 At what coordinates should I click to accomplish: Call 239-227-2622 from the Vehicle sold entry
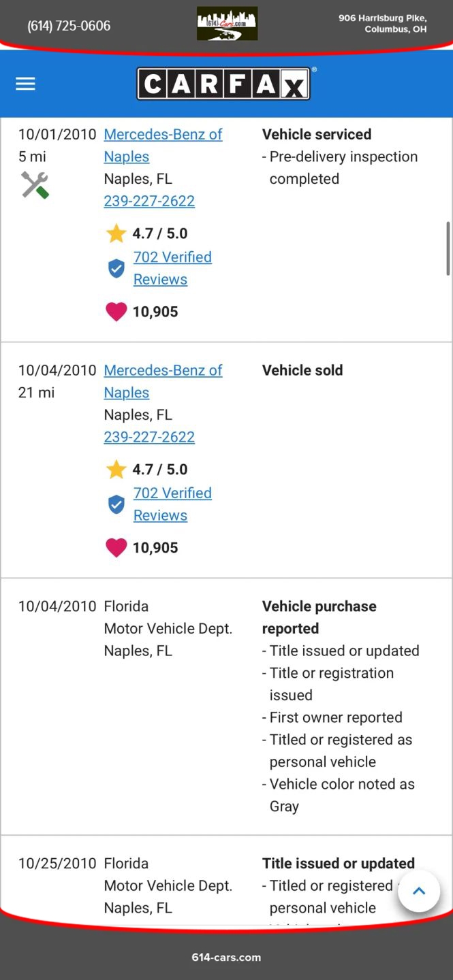point(149,437)
